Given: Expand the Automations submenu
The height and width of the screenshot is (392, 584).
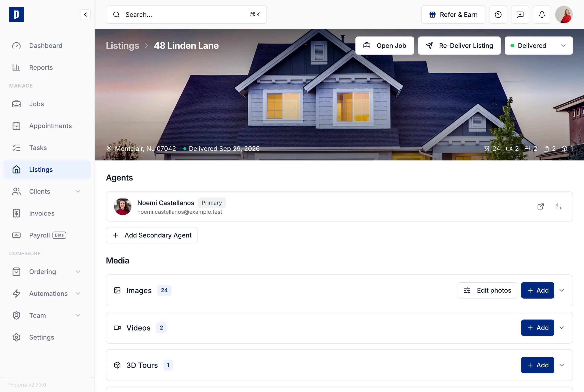Looking at the screenshot, I should (x=78, y=294).
